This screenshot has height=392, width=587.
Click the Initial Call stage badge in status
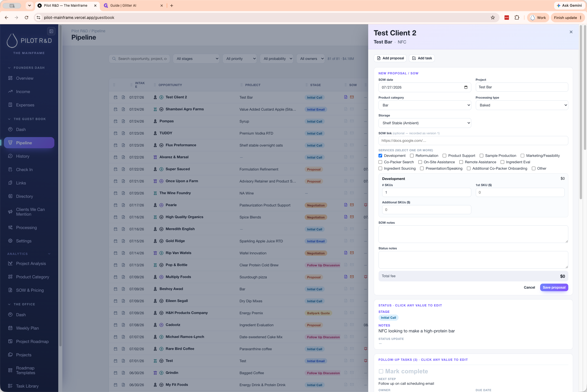coord(388,318)
